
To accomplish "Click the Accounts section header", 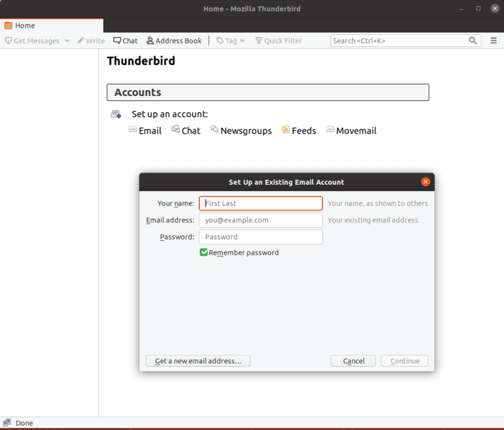I will [x=268, y=92].
